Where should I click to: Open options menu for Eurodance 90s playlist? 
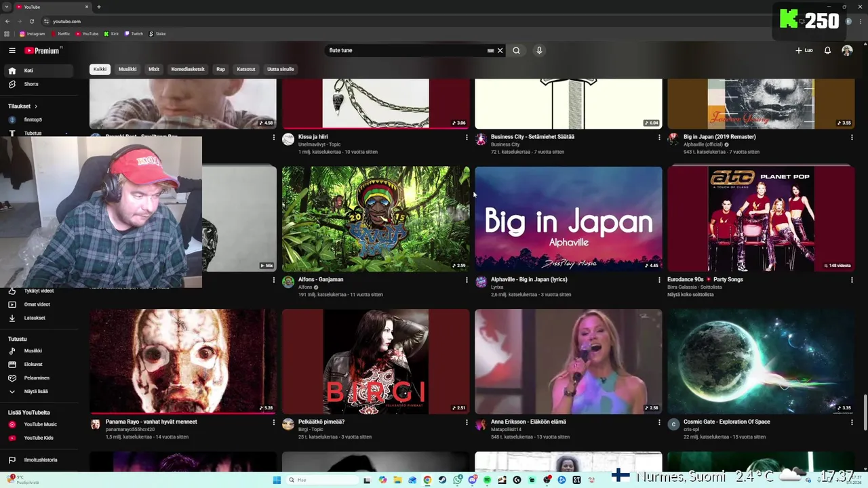[852, 280]
